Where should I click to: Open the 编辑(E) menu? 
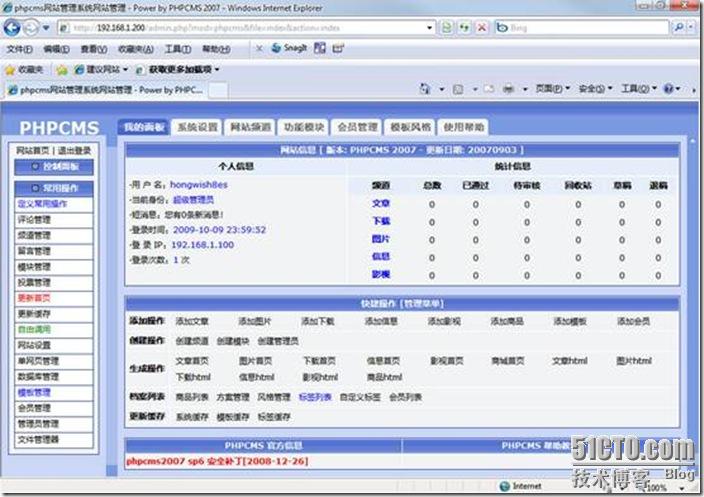tap(56, 49)
